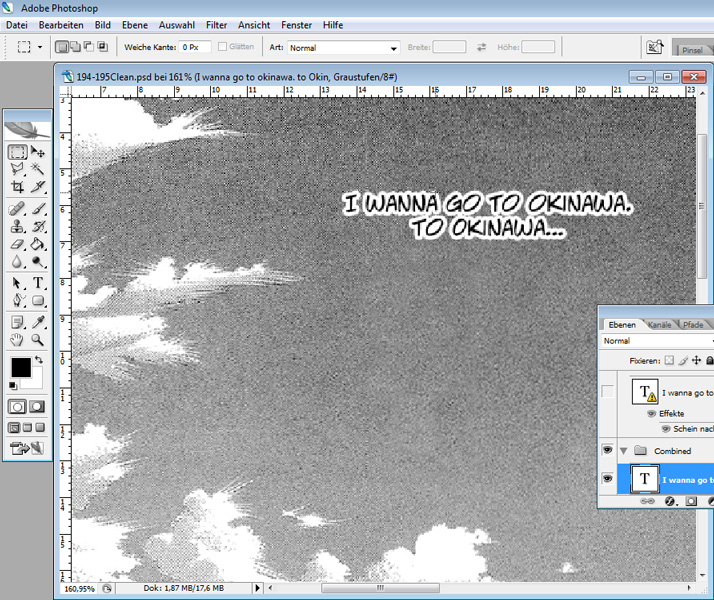This screenshot has height=600, width=714.
Task: Open the Ebene menu
Action: pyautogui.click(x=135, y=25)
